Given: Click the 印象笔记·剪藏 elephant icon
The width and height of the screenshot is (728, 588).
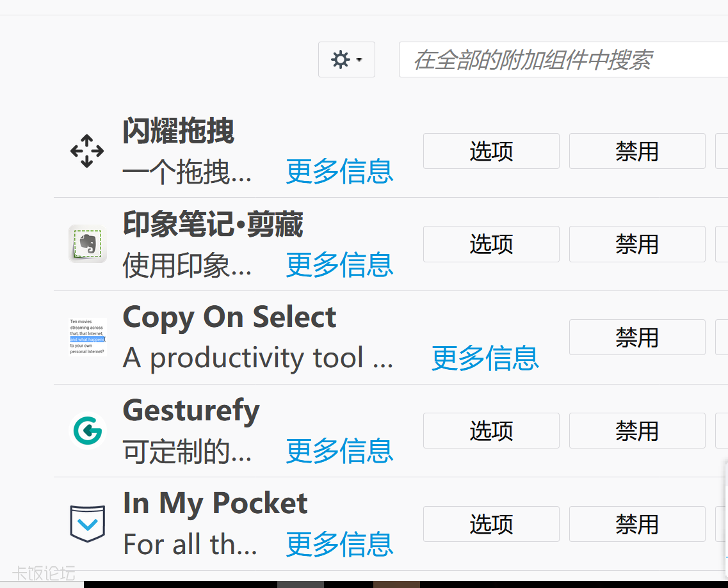Looking at the screenshot, I should click(x=88, y=244).
